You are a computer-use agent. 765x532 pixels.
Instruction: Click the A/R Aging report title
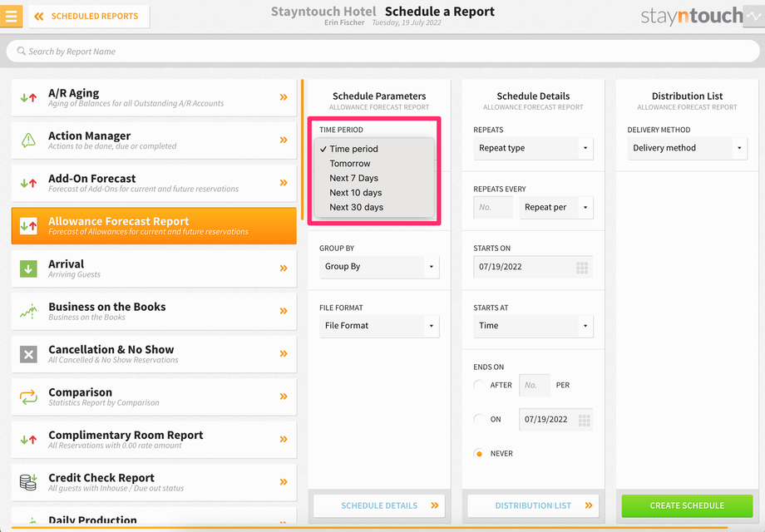74,93
